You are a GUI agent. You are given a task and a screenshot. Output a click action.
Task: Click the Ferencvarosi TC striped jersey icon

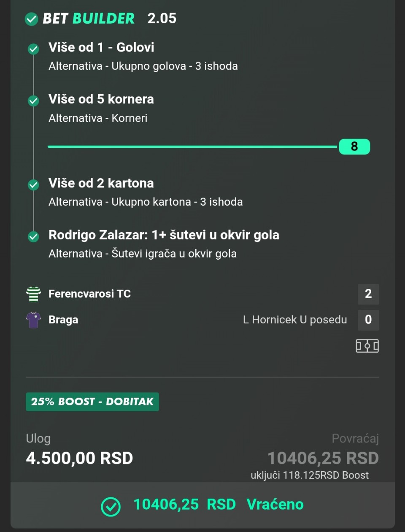(33, 294)
